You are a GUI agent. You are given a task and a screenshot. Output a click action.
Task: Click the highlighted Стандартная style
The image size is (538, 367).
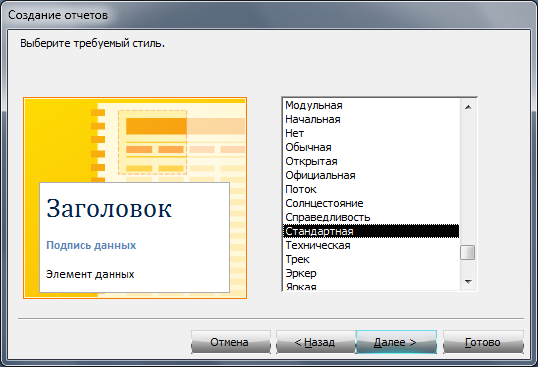pyautogui.click(x=371, y=231)
